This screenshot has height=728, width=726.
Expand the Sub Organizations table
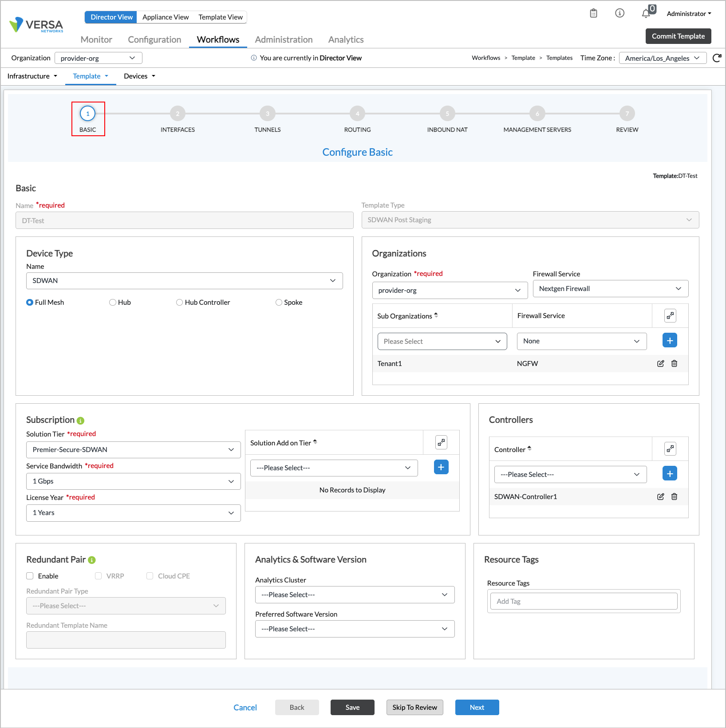670,316
